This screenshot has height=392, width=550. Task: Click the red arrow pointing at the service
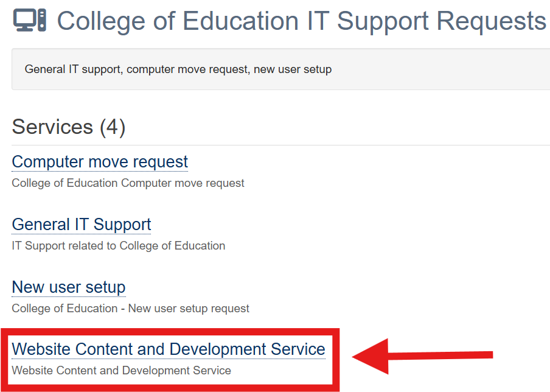point(426,356)
